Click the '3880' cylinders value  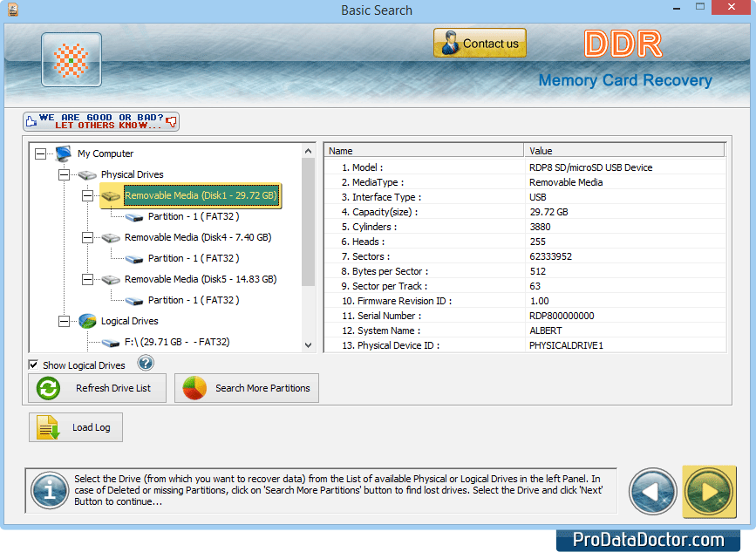click(x=540, y=227)
